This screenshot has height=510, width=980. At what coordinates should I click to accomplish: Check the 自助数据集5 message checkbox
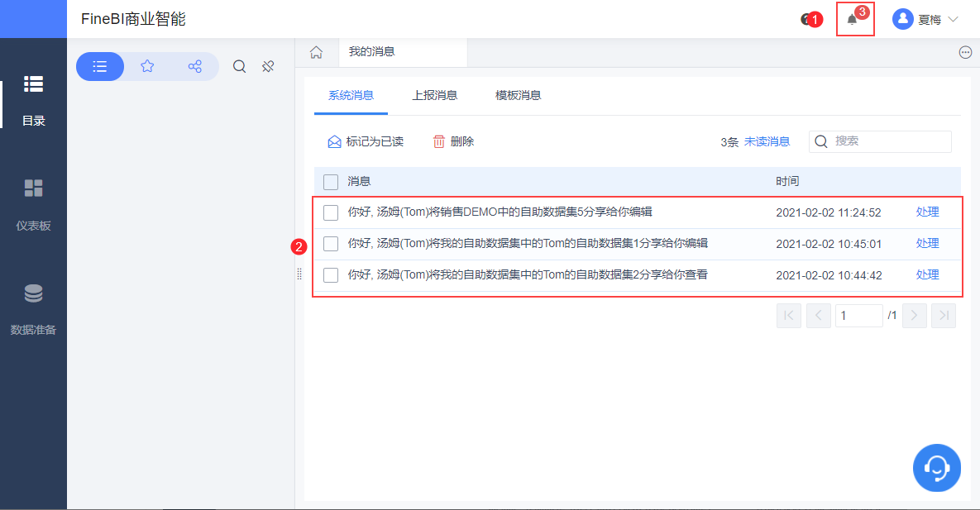pos(331,212)
